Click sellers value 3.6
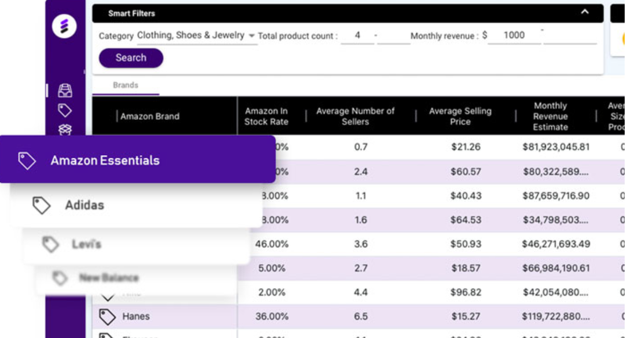Screen dimensions: 644x338 [361, 244]
